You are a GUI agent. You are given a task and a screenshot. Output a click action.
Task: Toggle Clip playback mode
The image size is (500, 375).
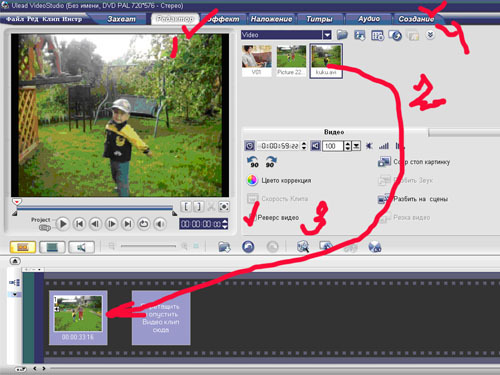45,228
